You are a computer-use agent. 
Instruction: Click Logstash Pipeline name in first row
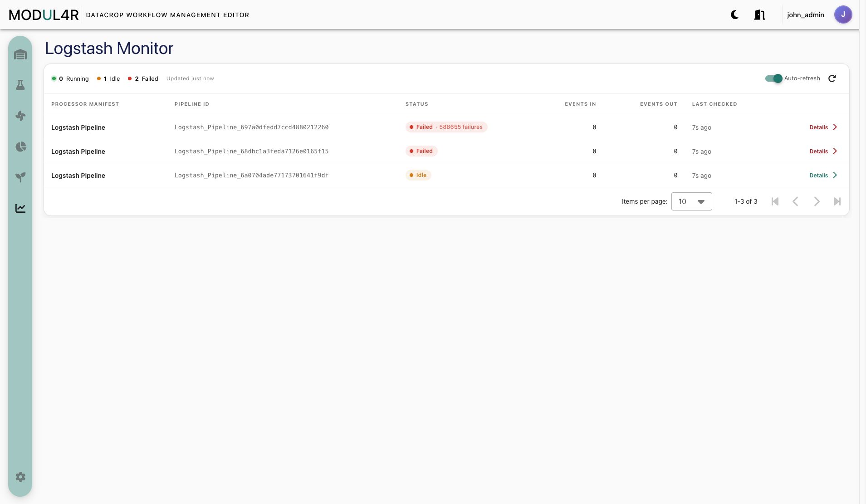[78, 127]
